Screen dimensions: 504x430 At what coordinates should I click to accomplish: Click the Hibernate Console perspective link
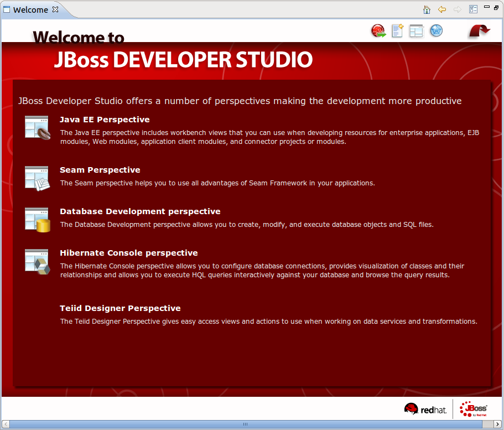[128, 253]
